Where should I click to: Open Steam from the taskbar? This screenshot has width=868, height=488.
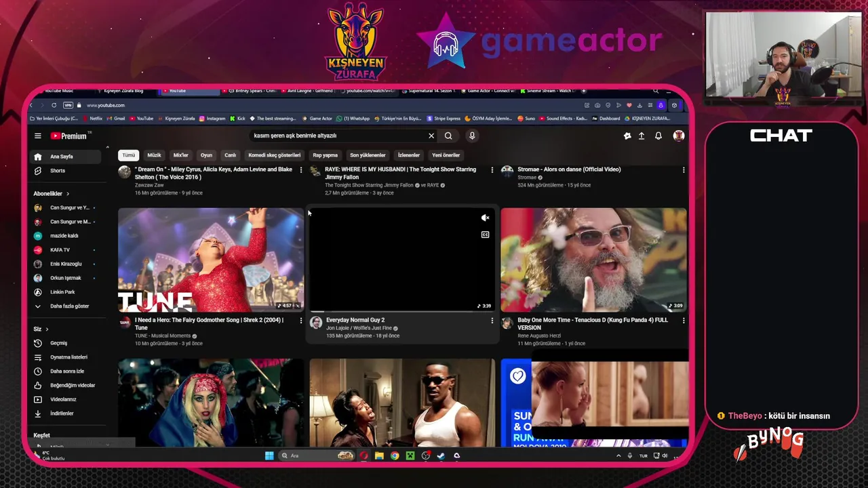[441, 455]
